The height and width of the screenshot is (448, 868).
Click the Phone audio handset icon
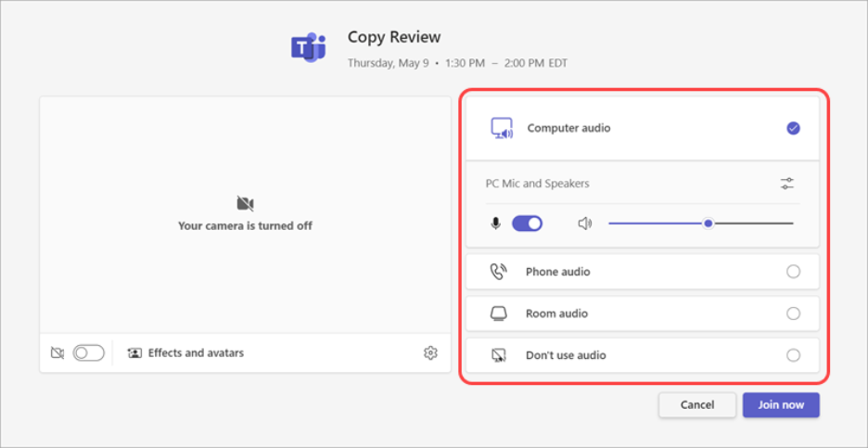tap(499, 272)
